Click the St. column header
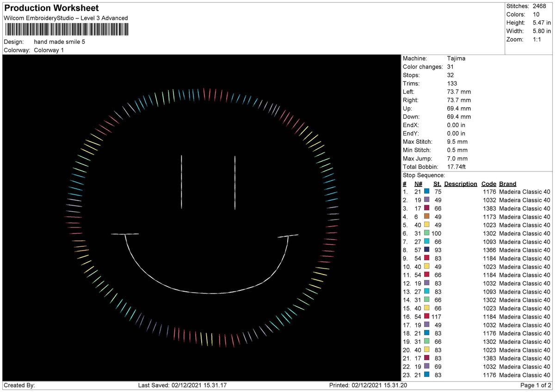 tap(437, 184)
